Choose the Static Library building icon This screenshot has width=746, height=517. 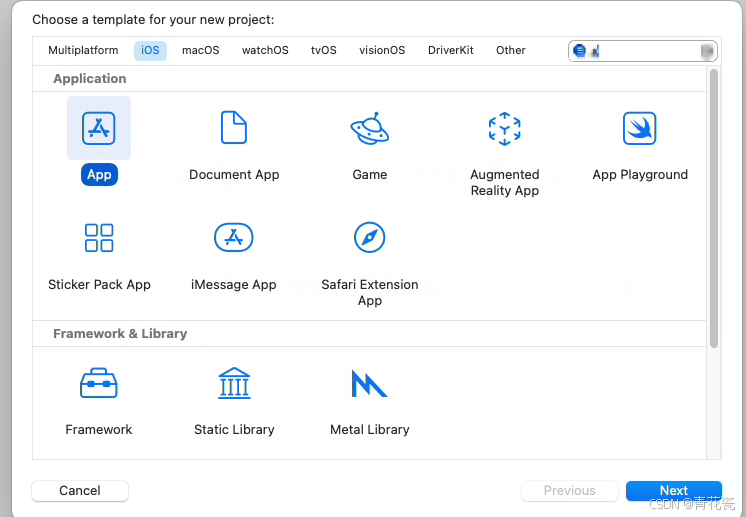pyautogui.click(x=234, y=383)
